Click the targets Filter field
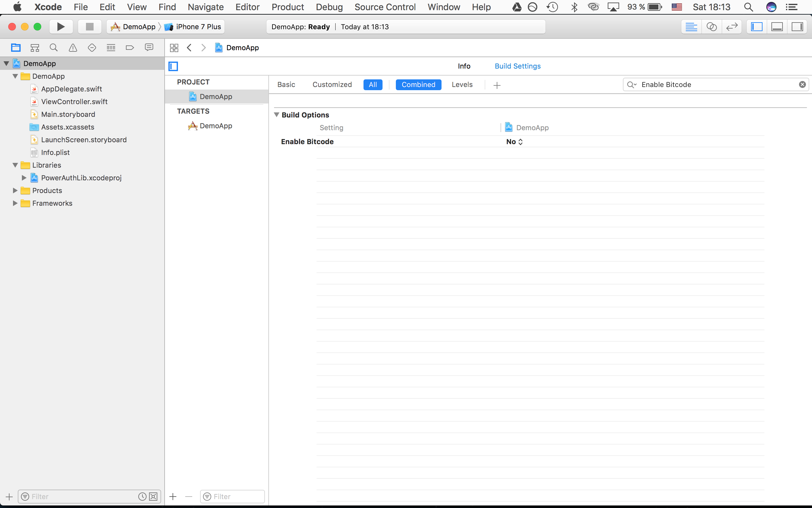Image resolution: width=812 pixels, height=508 pixels. 232,497
